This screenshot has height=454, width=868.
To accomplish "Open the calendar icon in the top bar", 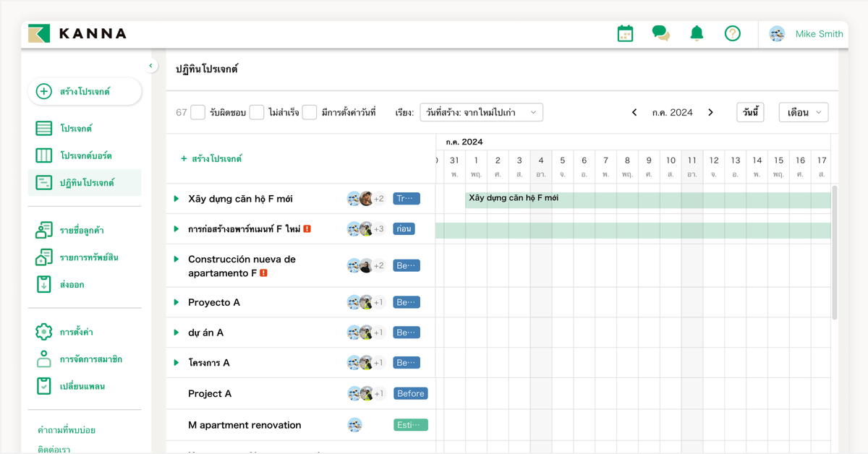I will click(624, 33).
